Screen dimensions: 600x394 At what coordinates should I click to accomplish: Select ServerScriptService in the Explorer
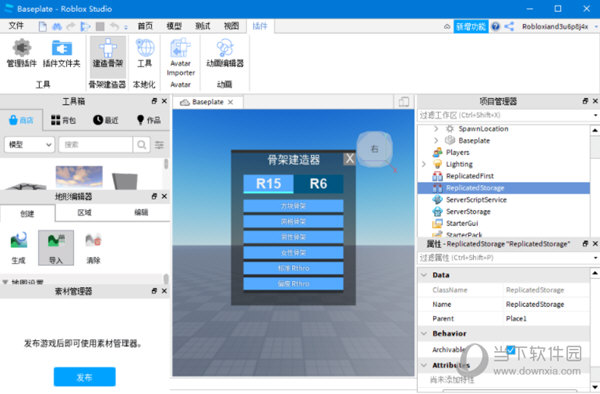click(x=476, y=200)
